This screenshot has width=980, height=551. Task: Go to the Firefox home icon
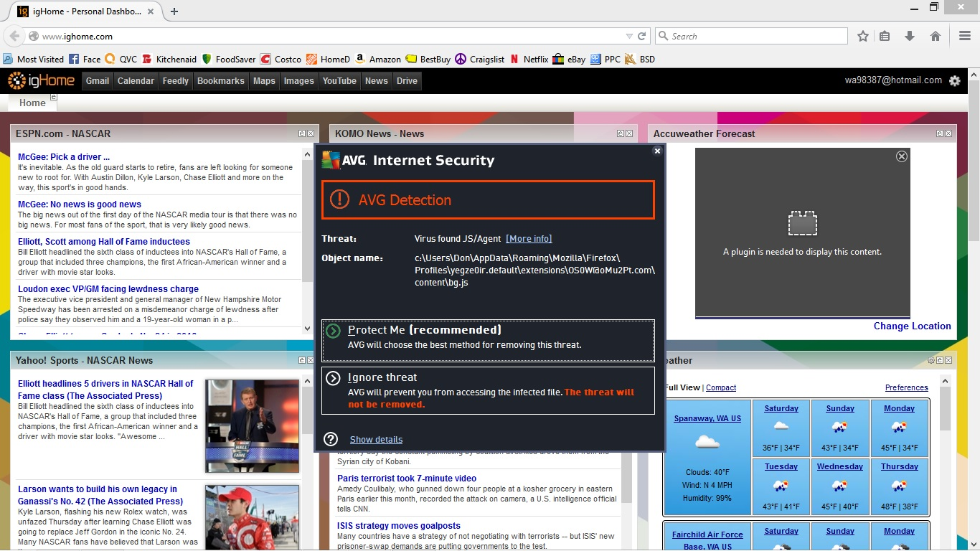coord(936,36)
